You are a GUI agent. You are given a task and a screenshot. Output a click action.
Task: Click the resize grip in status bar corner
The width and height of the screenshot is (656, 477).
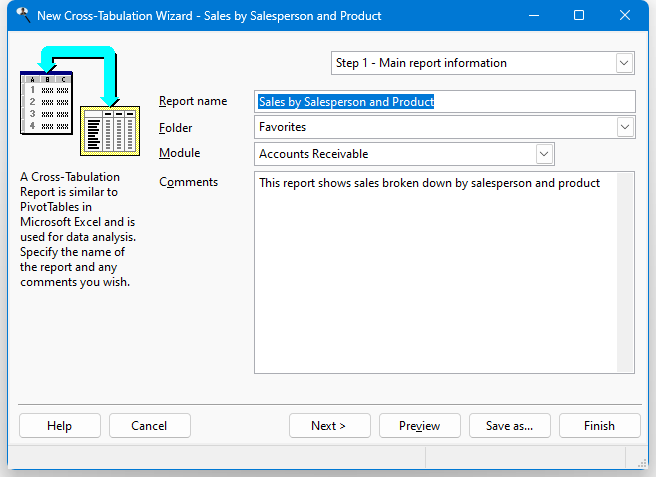tap(642, 463)
